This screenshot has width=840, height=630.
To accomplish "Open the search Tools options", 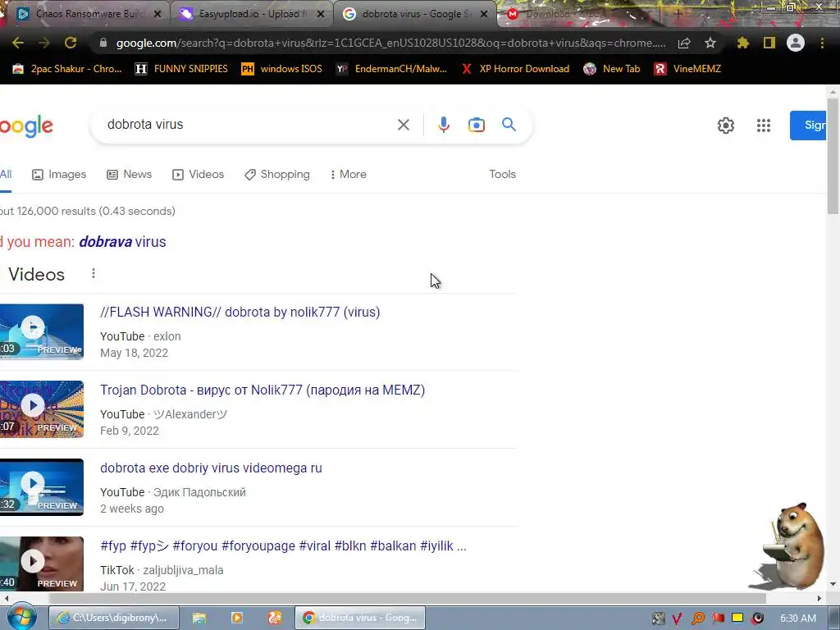I will [x=502, y=174].
